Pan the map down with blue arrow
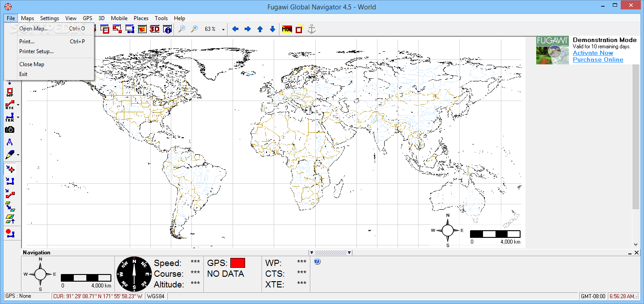Screen dimensions: 644x304 pos(272,29)
